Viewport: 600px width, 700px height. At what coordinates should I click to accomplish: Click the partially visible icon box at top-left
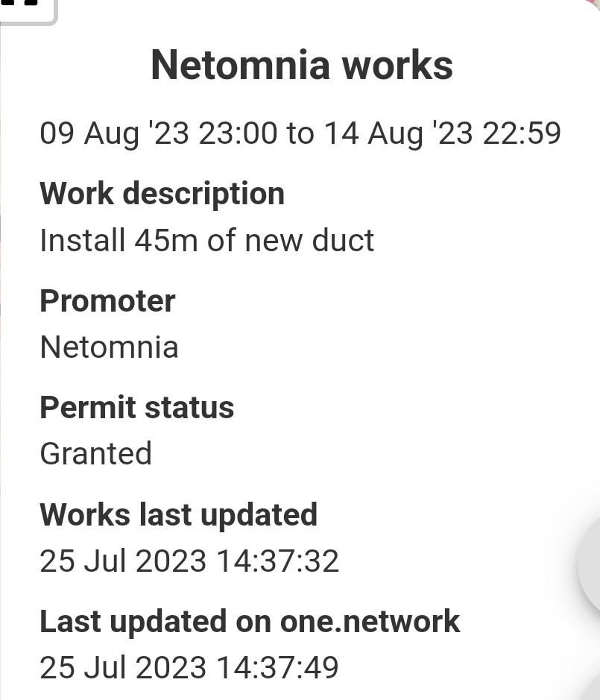click(x=28, y=11)
